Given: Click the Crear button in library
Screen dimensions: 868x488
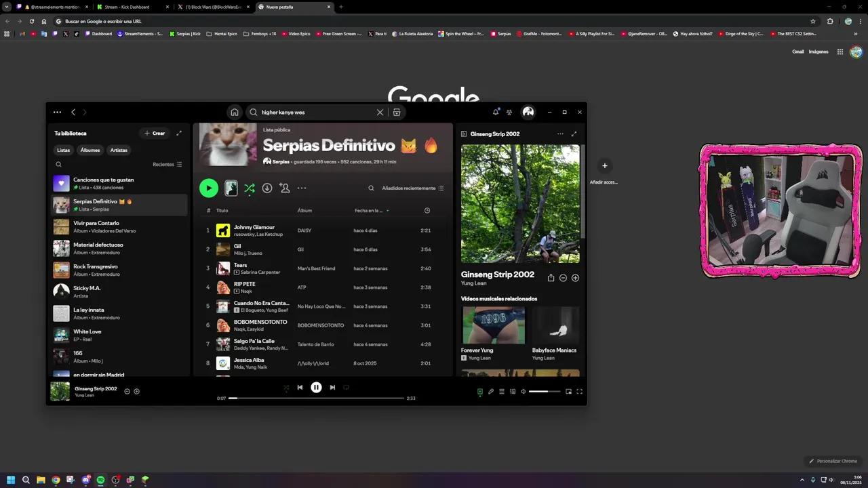Looking at the screenshot, I should [x=155, y=134].
